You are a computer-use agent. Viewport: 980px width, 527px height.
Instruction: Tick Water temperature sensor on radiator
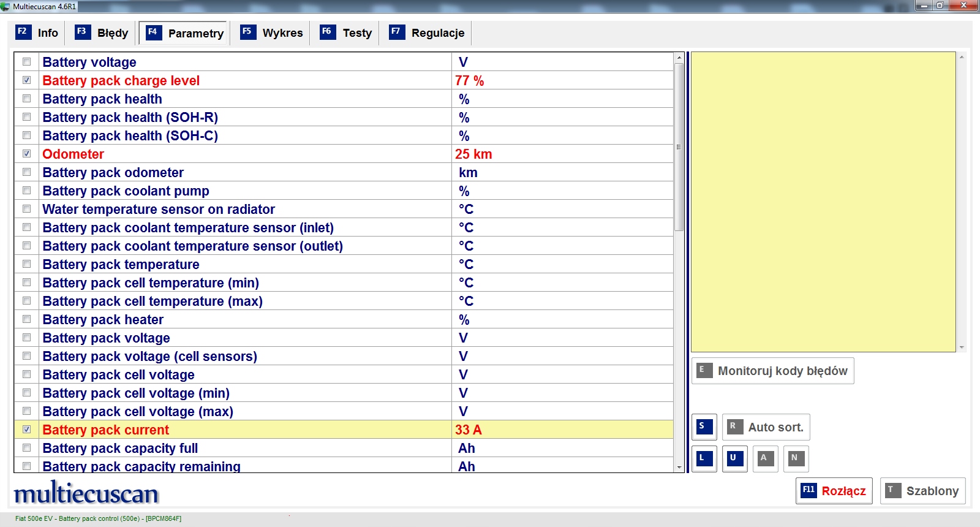[x=26, y=209]
